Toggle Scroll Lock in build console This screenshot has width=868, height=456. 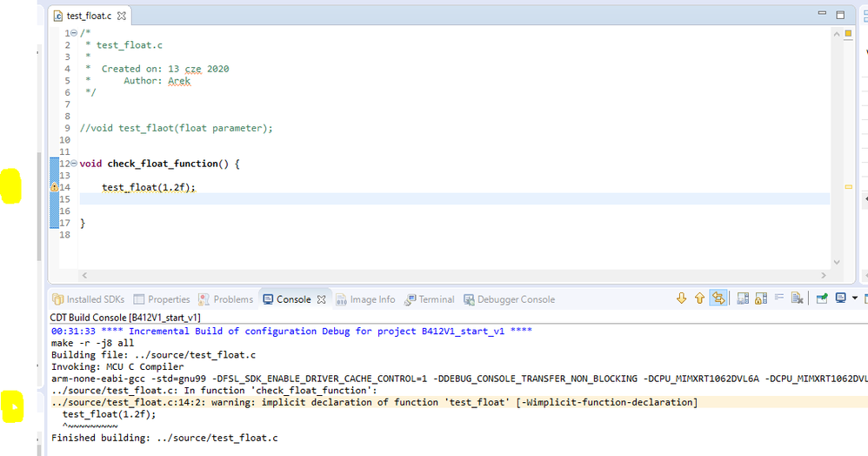click(761, 298)
